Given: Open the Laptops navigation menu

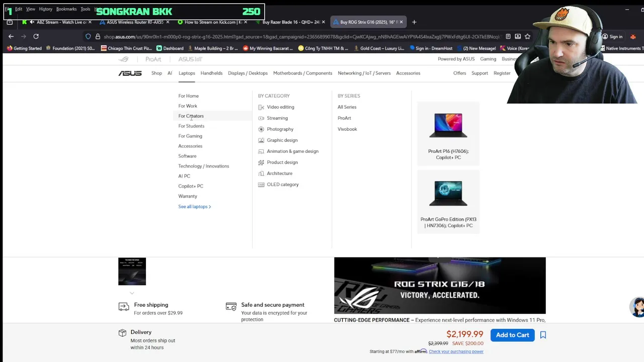Looking at the screenshot, I should [187, 73].
